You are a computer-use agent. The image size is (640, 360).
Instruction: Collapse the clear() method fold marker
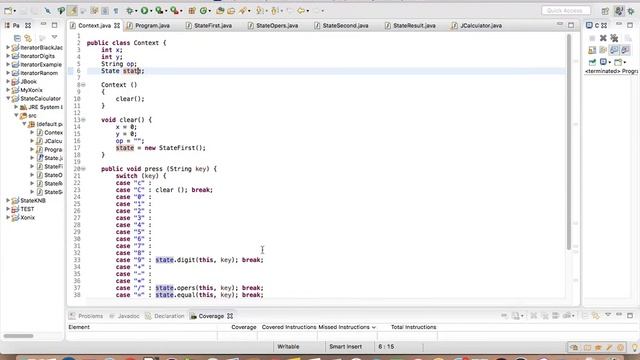point(83,120)
